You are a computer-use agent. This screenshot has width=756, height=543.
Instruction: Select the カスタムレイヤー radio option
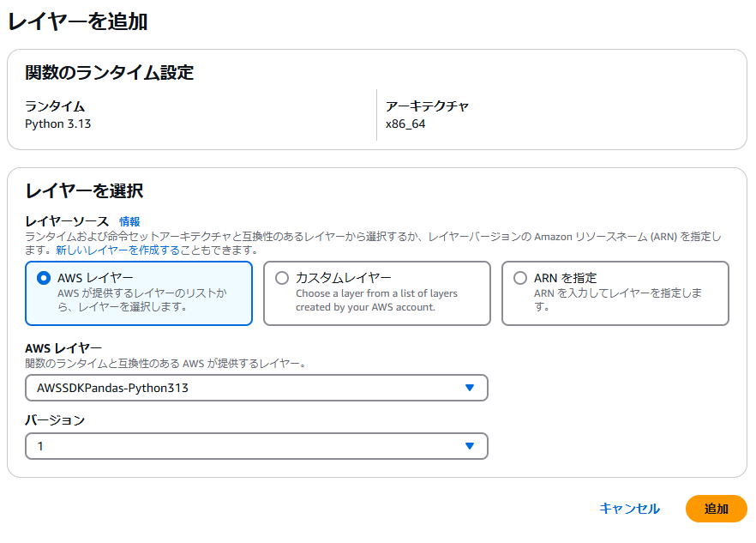(282, 278)
